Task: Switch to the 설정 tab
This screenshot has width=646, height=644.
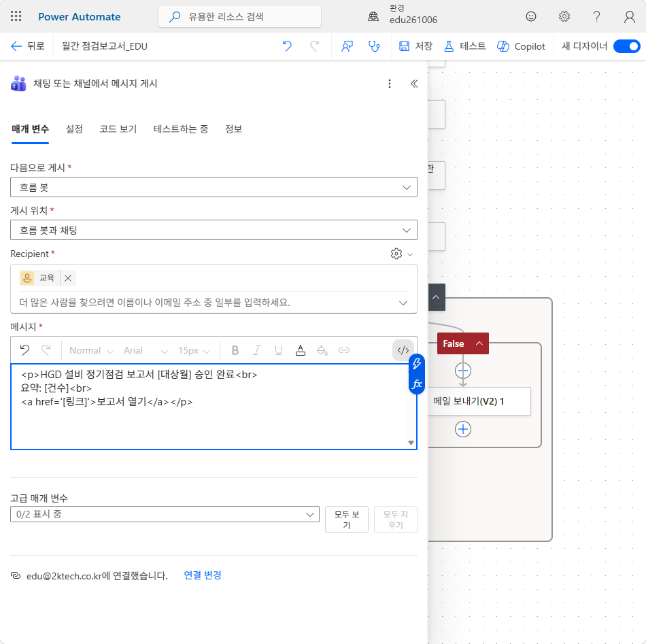Action: click(x=74, y=129)
